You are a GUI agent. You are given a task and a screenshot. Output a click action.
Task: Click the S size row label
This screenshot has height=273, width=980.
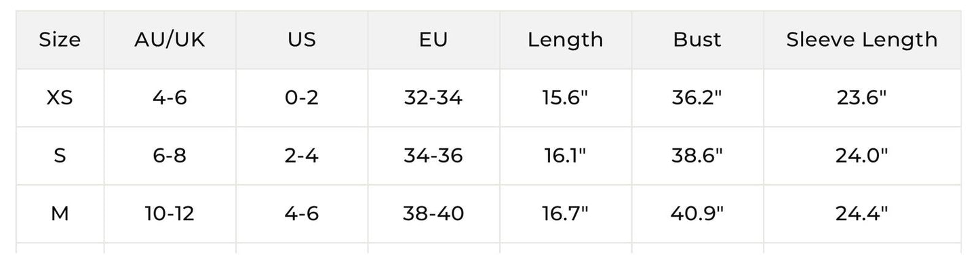click(x=60, y=156)
